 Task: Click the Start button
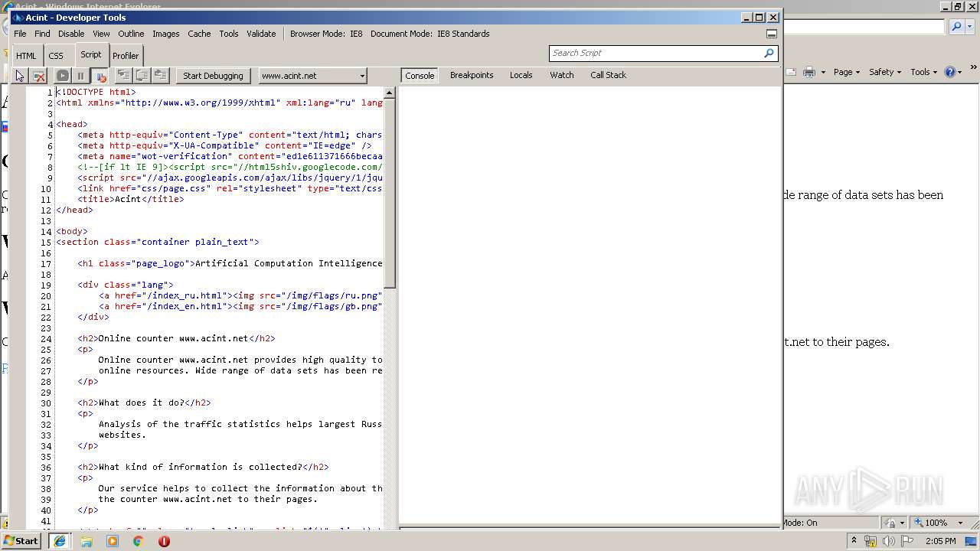21,540
